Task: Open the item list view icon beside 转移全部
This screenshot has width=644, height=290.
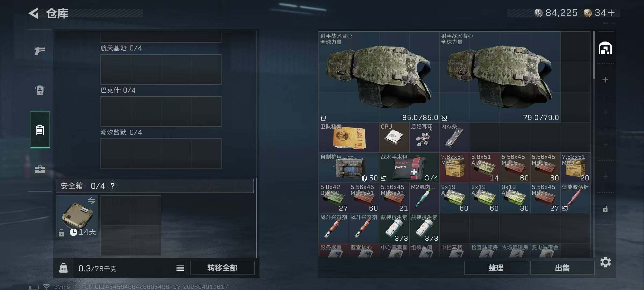Action: 180,268
